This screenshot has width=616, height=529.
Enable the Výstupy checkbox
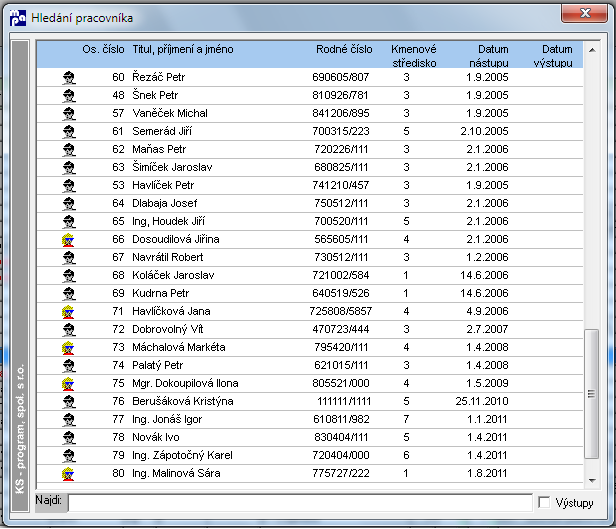544,502
